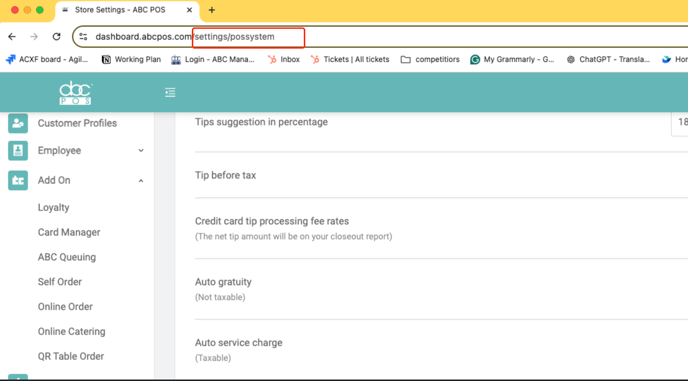Click the ABC POS logo
Image resolution: width=688 pixels, height=381 pixels.
click(75, 93)
